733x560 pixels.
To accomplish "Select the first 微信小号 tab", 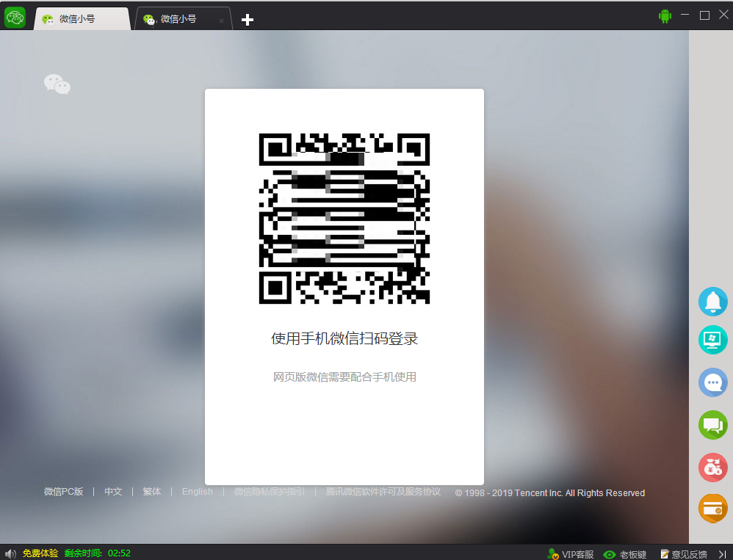I will (81, 18).
